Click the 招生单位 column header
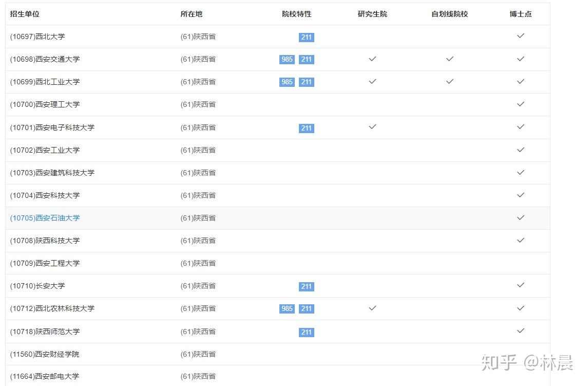Screen dimensions: 588x386 (25, 14)
